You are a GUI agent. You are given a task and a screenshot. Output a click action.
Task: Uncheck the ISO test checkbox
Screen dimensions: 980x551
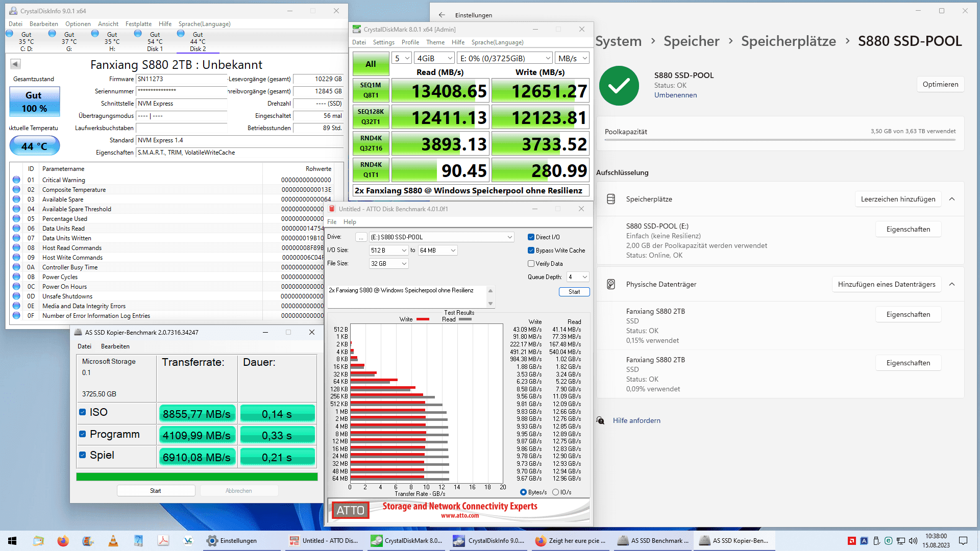[x=83, y=412]
